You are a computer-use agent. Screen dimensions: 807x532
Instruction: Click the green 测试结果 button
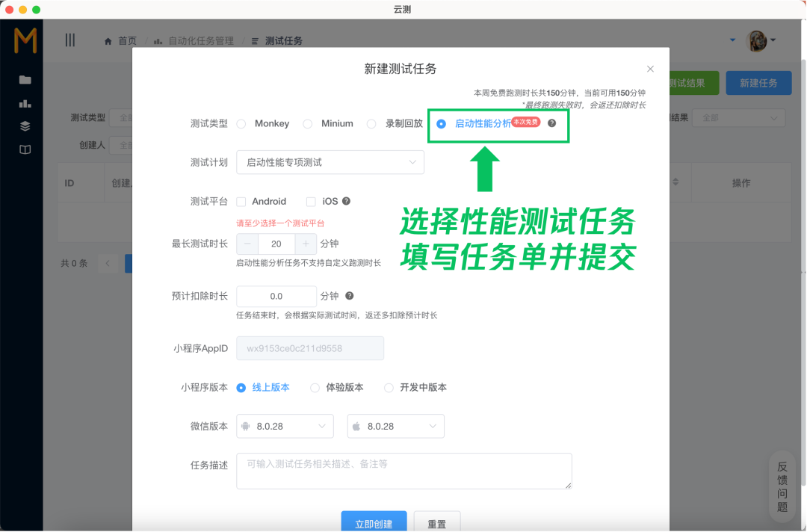pyautogui.click(x=693, y=84)
